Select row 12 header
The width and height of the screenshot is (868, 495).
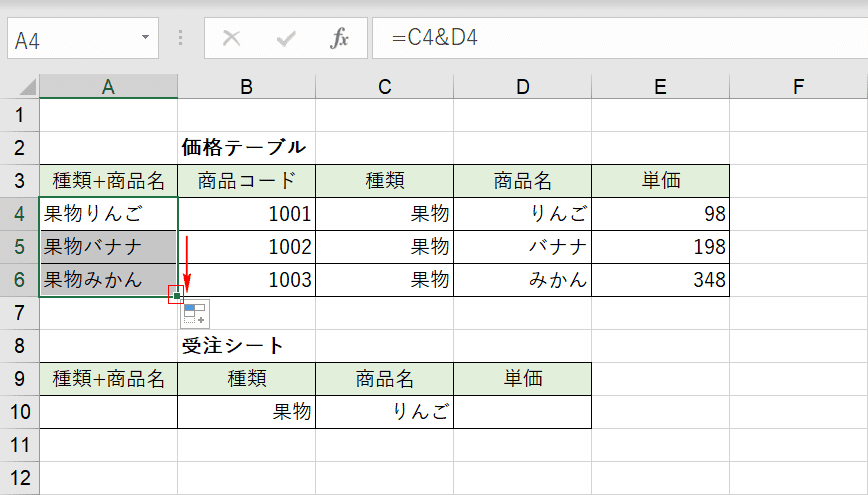(19, 478)
